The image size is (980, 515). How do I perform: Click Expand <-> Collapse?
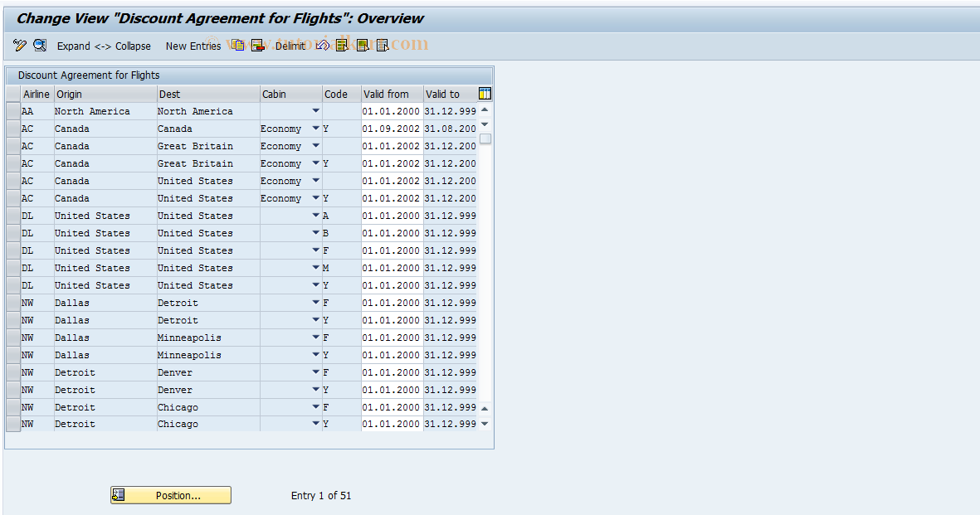pos(104,46)
